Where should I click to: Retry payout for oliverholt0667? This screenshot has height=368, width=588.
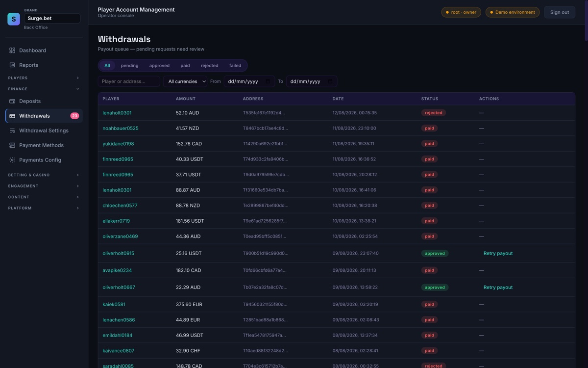(498, 288)
